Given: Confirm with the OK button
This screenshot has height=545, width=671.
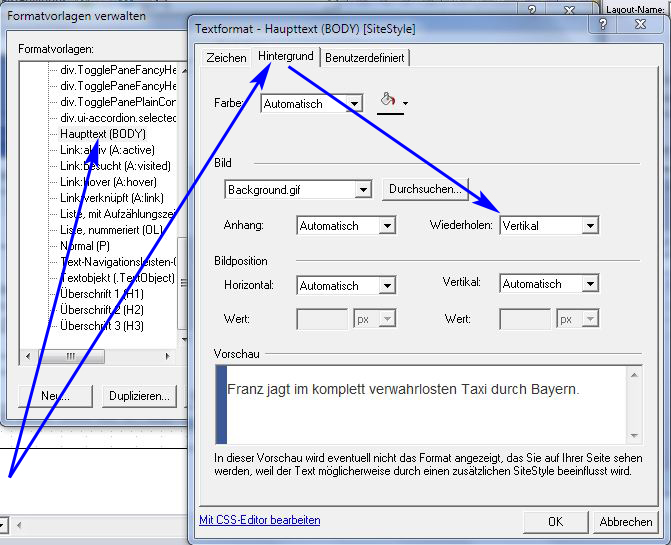Looking at the screenshot, I should point(555,521).
